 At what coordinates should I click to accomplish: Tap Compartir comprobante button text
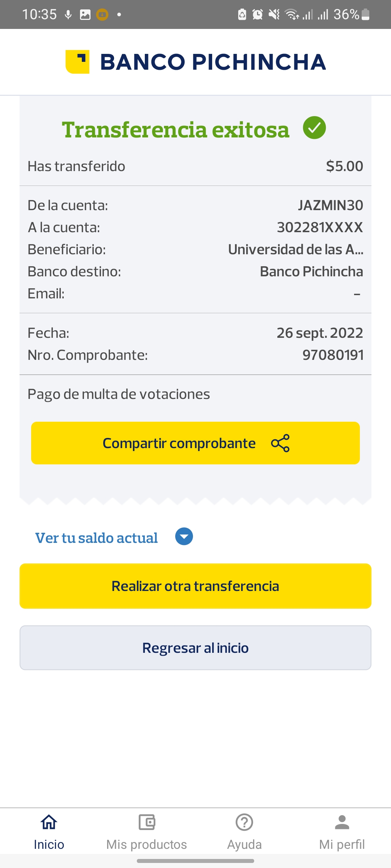179,443
